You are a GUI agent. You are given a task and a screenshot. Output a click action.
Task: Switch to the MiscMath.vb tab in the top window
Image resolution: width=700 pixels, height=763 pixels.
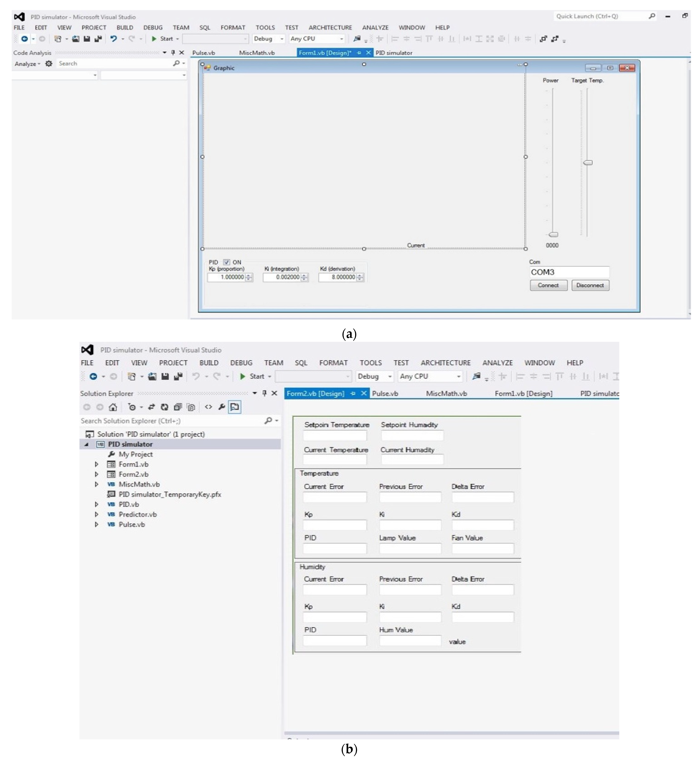point(257,53)
